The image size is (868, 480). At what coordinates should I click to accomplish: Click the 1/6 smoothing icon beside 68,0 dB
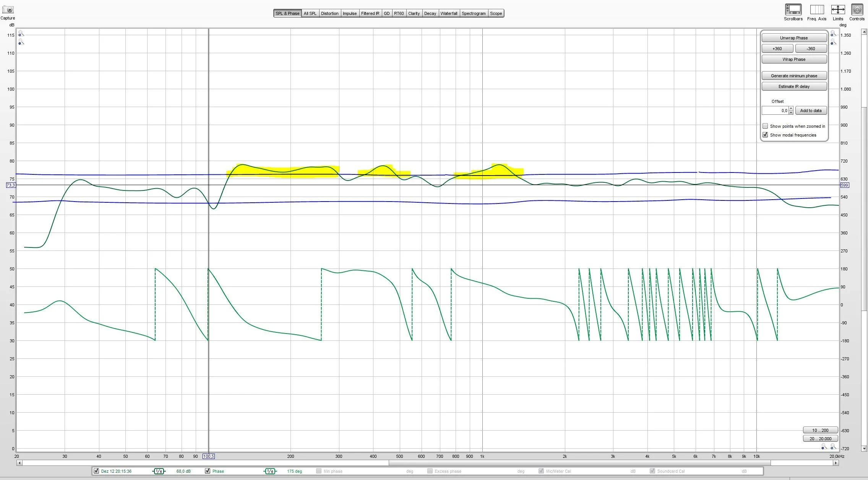159,471
